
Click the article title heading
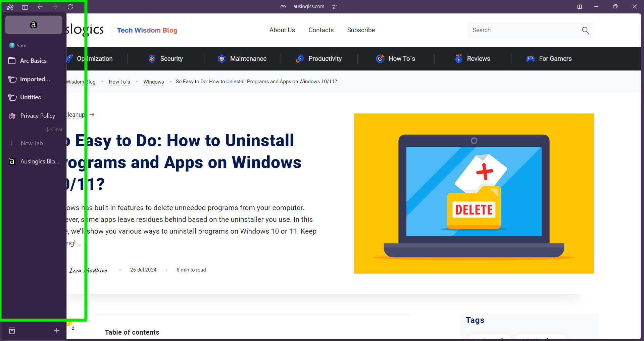tap(184, 162)
